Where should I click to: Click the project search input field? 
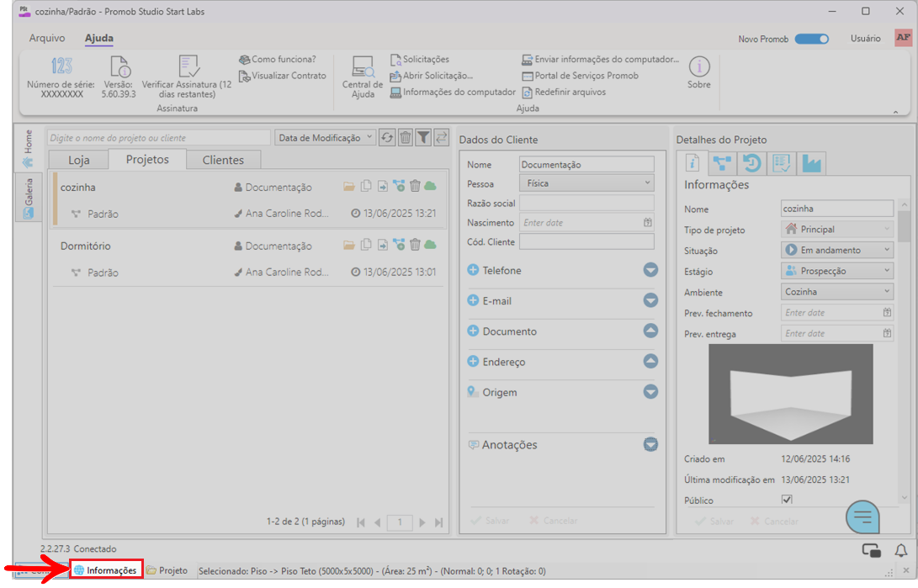[159, 138]
